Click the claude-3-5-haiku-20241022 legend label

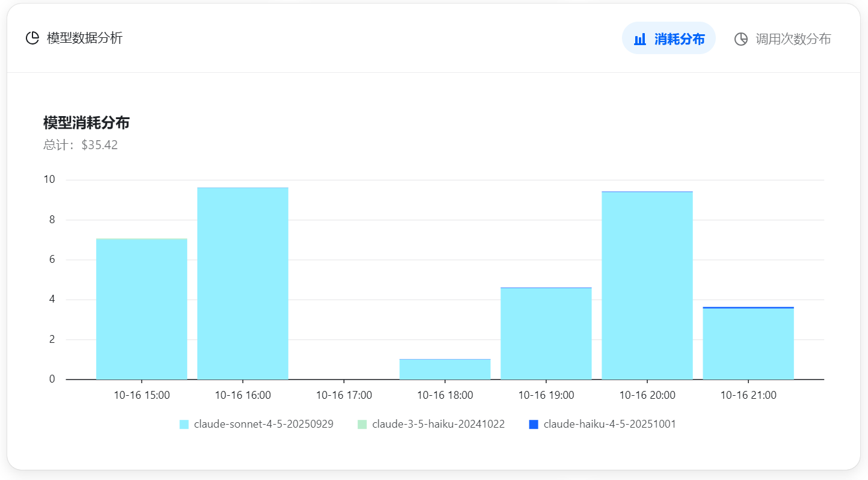click(x=439, y=424)
